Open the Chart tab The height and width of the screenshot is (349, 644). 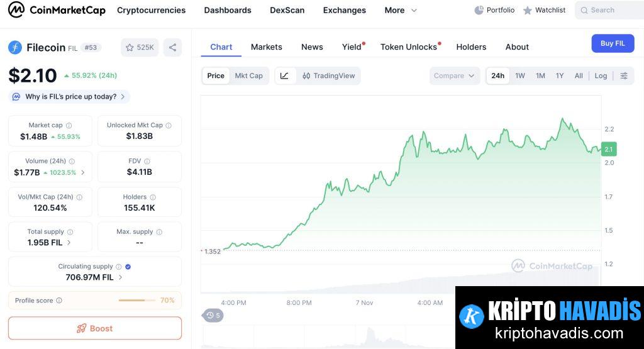click(x=221, y=47)
